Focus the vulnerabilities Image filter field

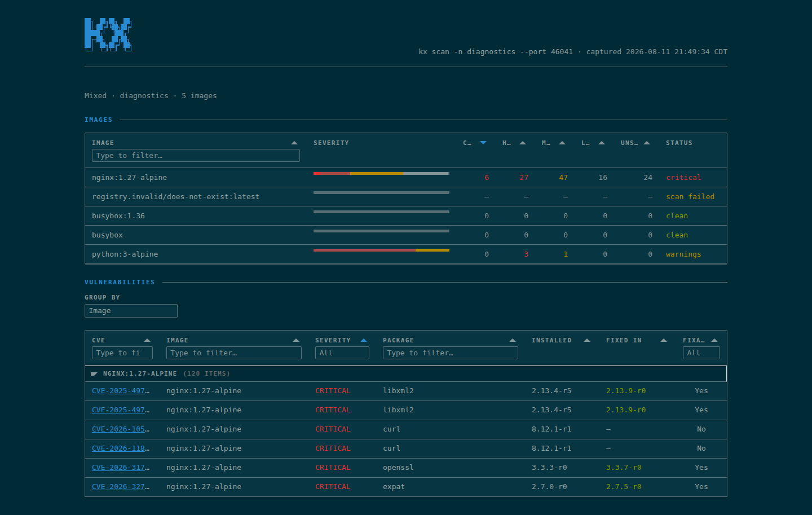(234, 353)
